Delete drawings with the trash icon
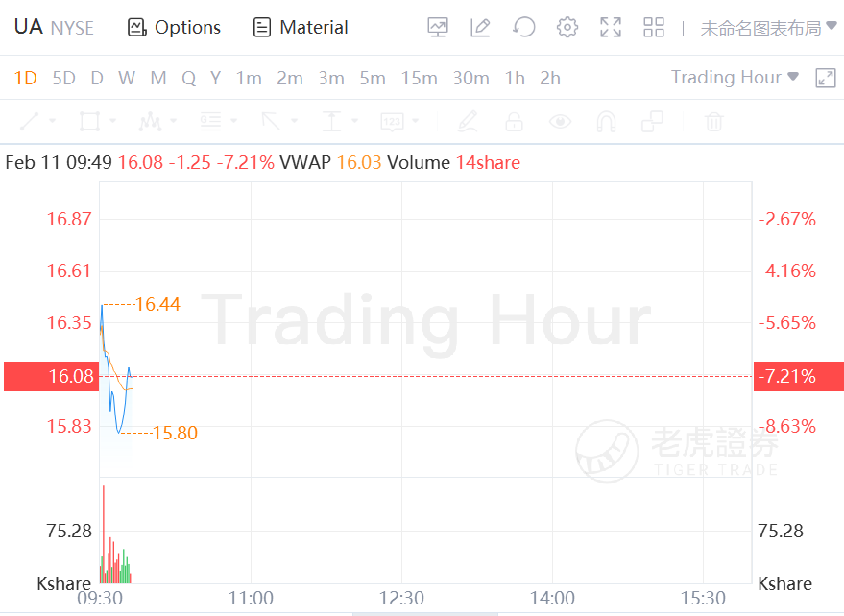Screen dimensions: 844x616 click(x=713, y=122)
